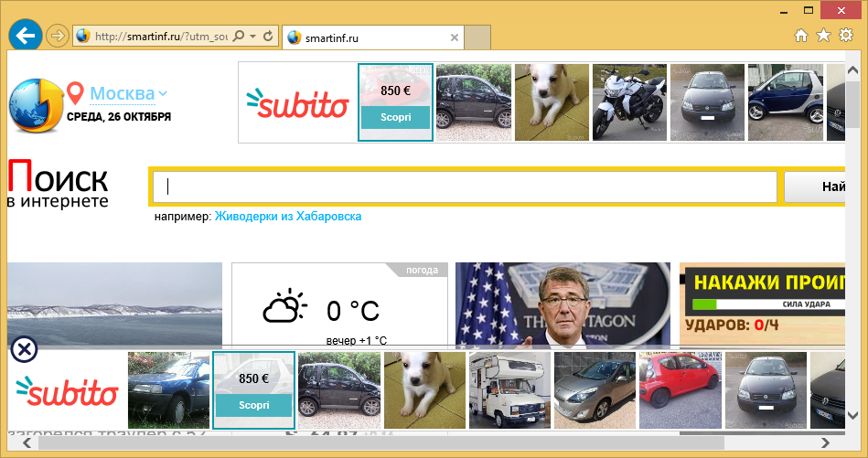Click the top Subito banner logo
Image resolution: width=868 pixels, height=458 pixels.
(x=298, y=103)
